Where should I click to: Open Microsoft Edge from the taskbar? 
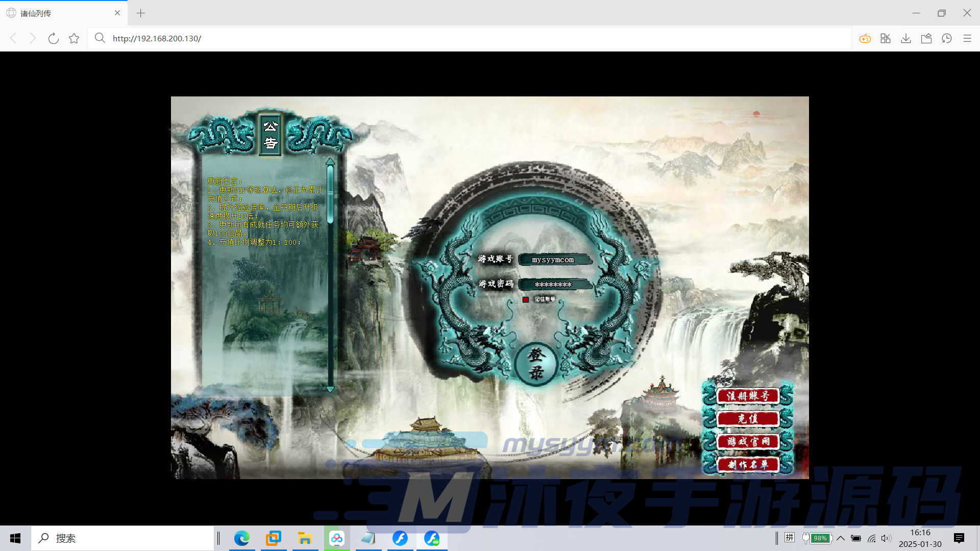[x=242, y=538]
